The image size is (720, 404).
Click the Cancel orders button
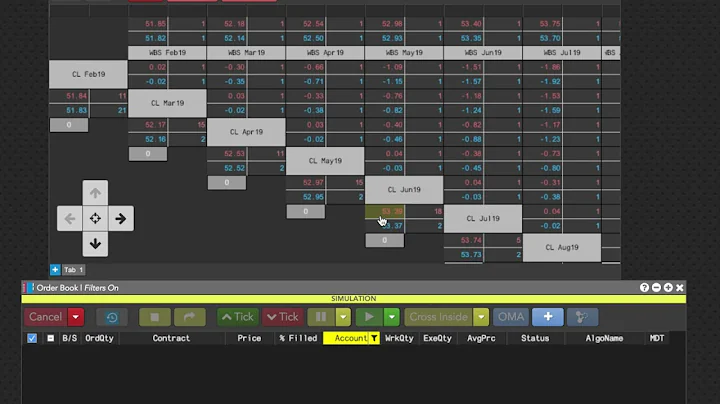(45, 317)
